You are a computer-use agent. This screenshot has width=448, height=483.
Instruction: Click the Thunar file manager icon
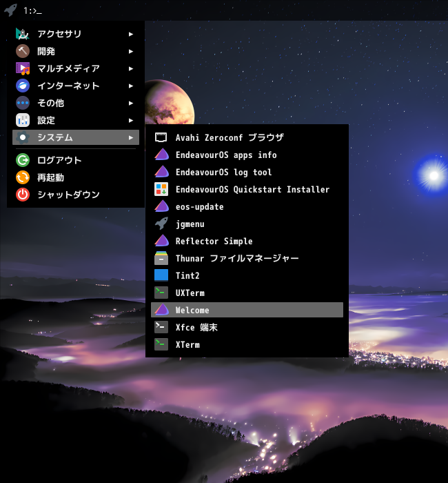[161, 258]
